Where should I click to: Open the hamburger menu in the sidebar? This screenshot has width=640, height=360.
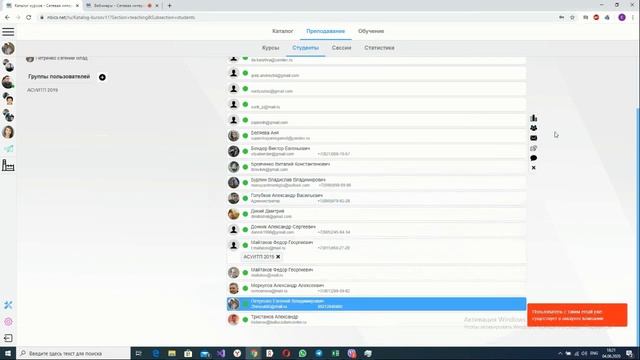point(8,32)
